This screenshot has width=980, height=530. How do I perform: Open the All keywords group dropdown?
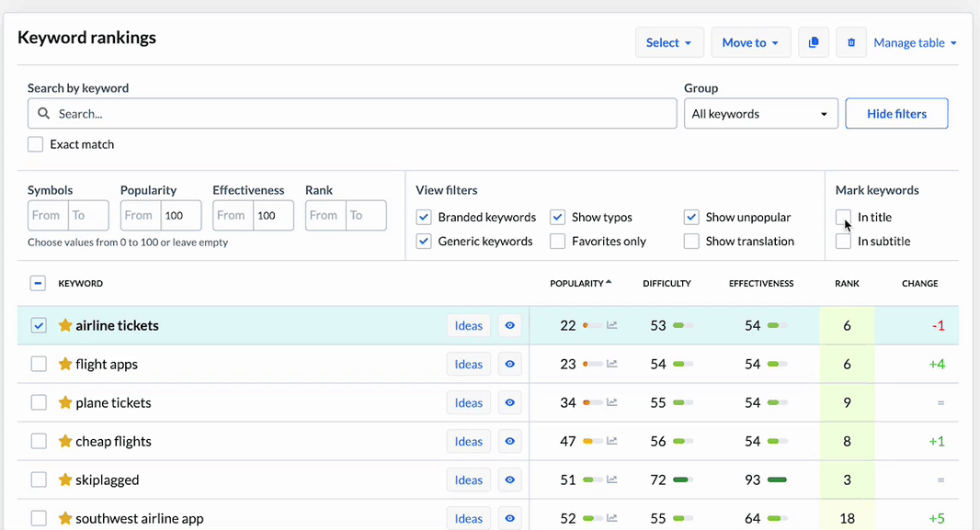760,114
